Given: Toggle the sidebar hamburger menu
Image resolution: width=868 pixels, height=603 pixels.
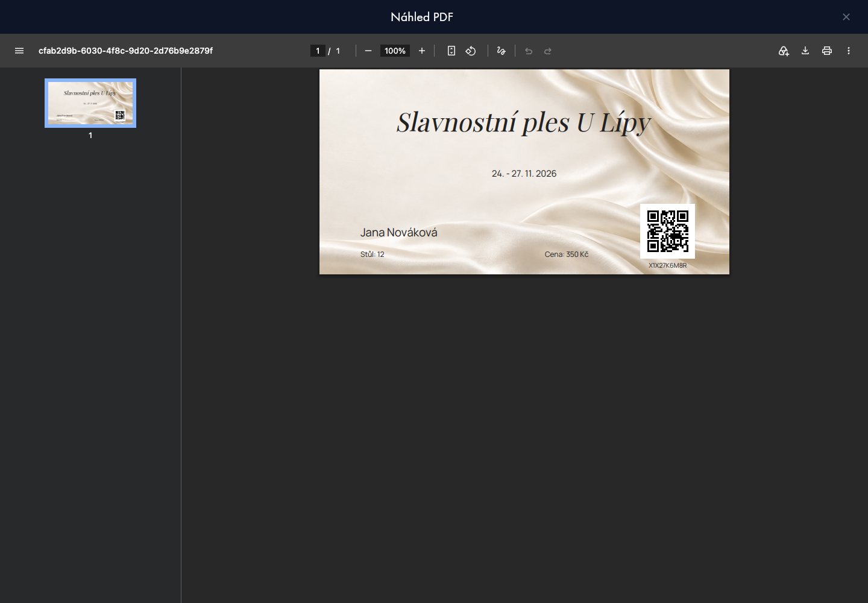Looking at the screenshot, I should (x=19, y=51).
